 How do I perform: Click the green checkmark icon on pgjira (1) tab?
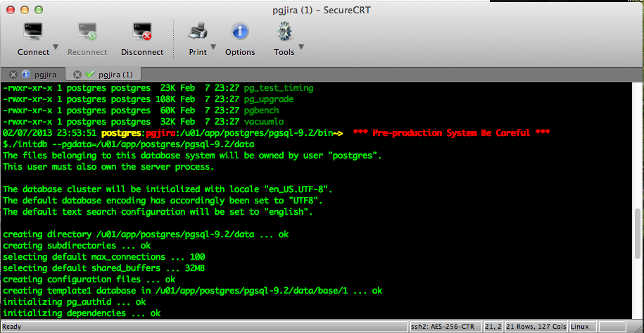89,75
